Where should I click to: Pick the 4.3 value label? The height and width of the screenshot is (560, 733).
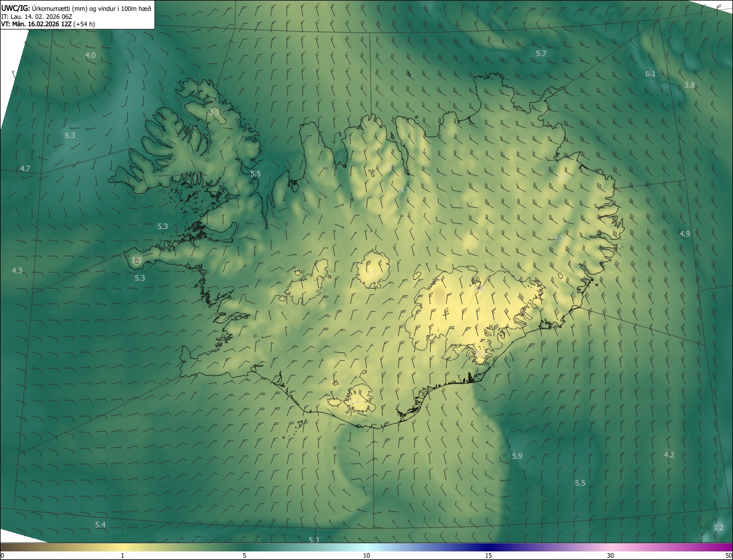(x=17, y=270)
